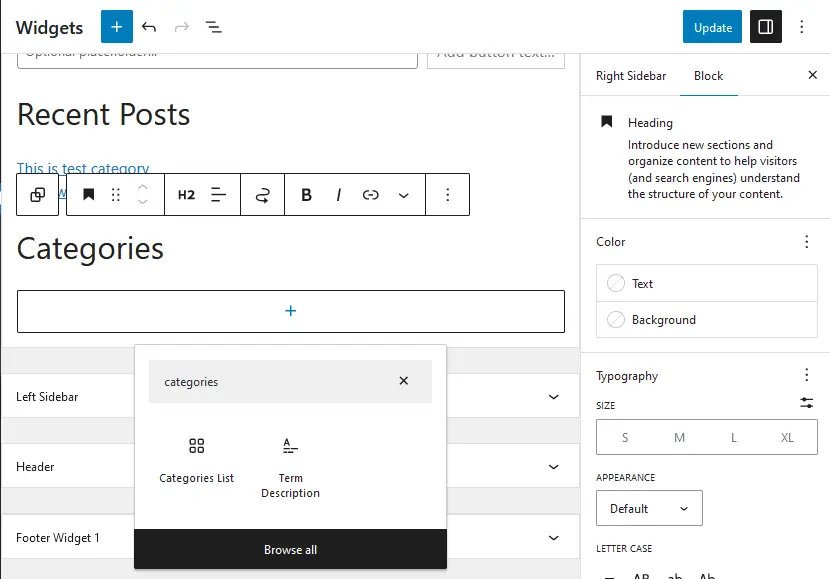Insert the Term Description block
The image size is (830, 579).
point(290,466)
